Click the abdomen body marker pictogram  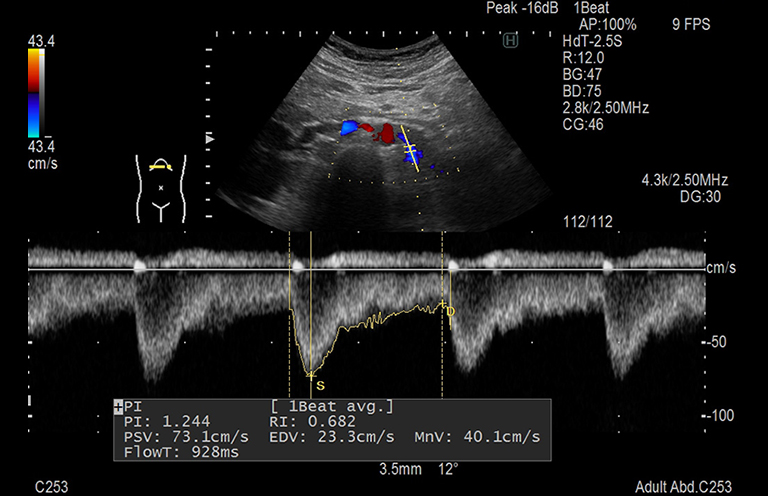159,187
